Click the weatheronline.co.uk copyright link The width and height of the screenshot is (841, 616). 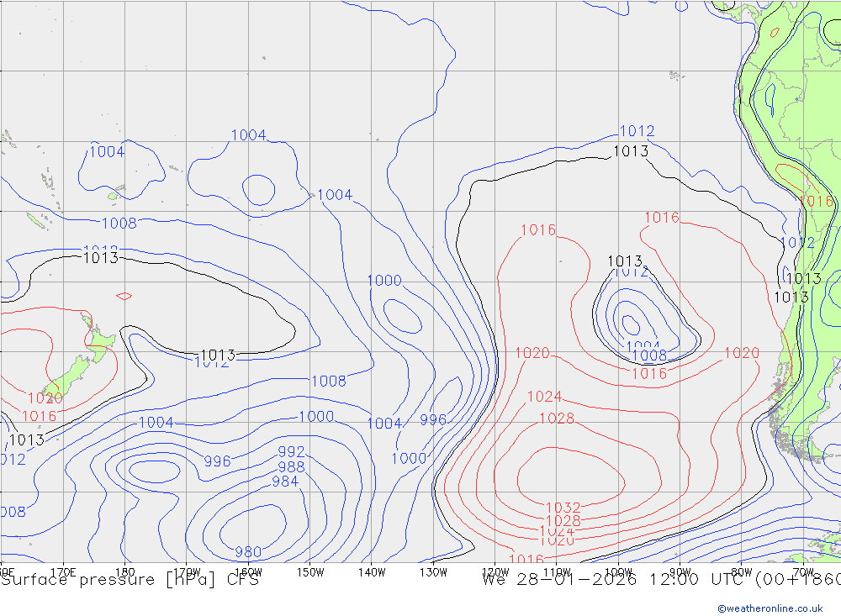click(x=770, y=608)
